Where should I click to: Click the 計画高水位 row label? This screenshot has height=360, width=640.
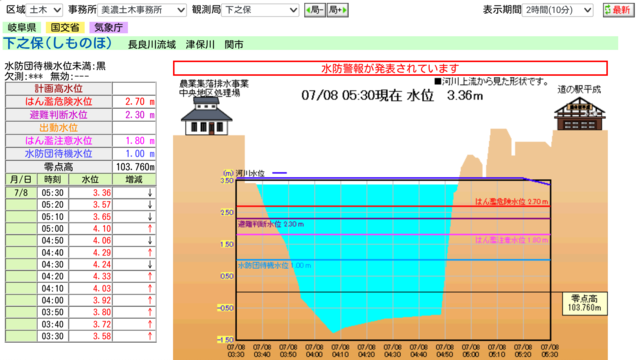click(59, 89)
